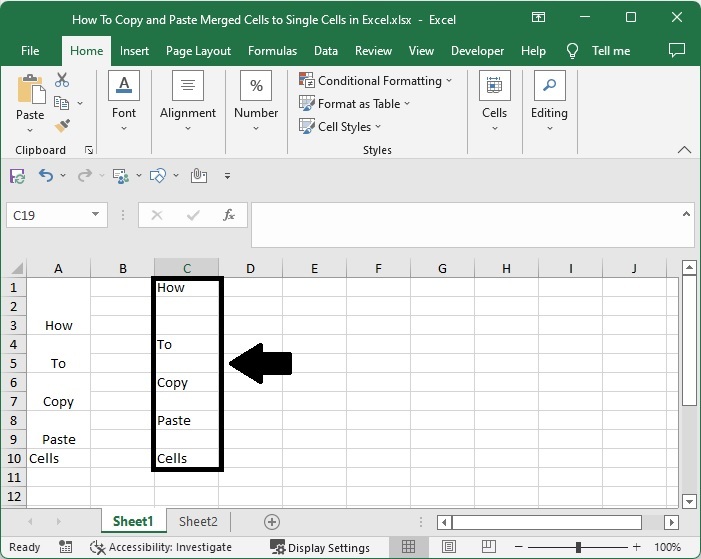701x559 pixels.
Task: Undo the last action
Action: (46, 176)
